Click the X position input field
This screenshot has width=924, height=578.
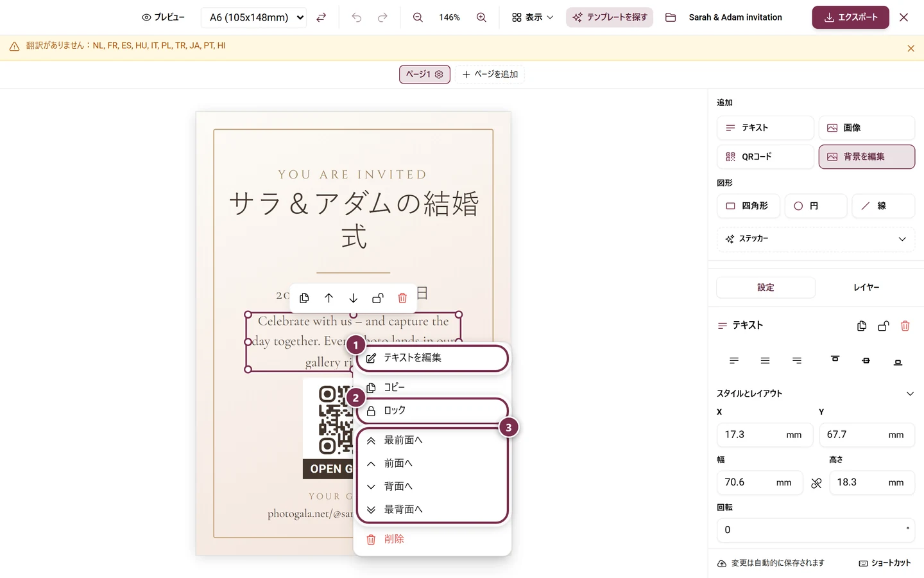coord(764,435)
